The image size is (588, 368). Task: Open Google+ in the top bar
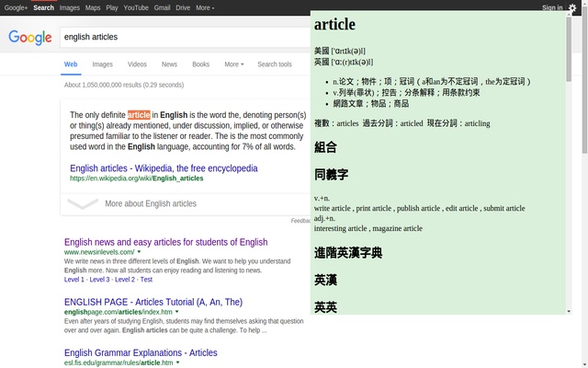[x=16, y=7]
